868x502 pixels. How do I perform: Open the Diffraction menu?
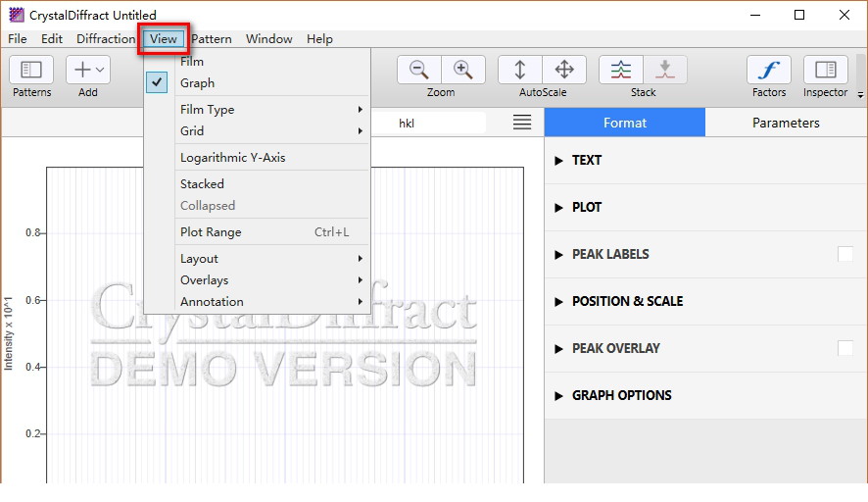coord(106,39)
